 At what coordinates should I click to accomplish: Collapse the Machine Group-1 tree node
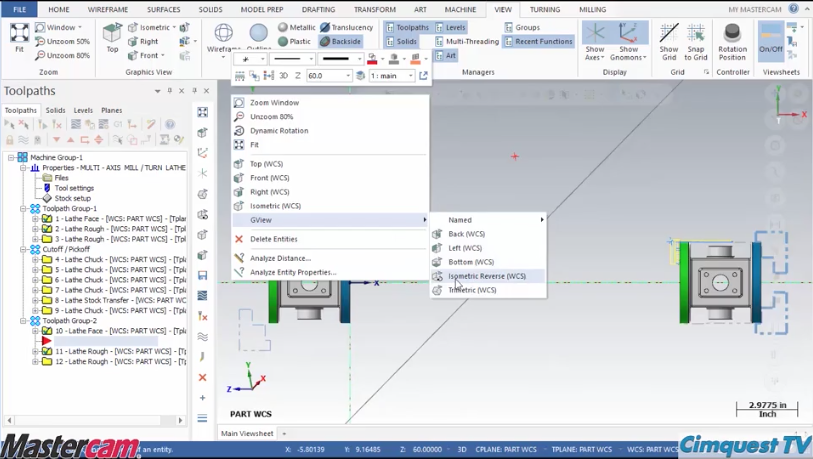[x=11, y=157]
